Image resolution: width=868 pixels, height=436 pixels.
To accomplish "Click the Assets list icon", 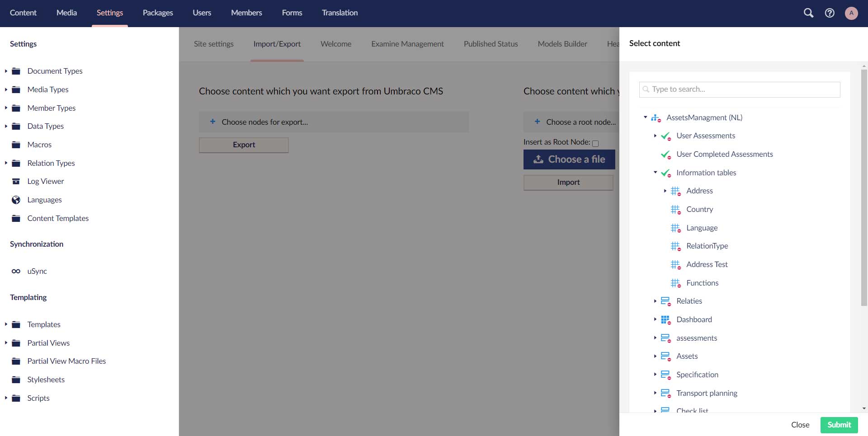I will [x=666, y=356].
